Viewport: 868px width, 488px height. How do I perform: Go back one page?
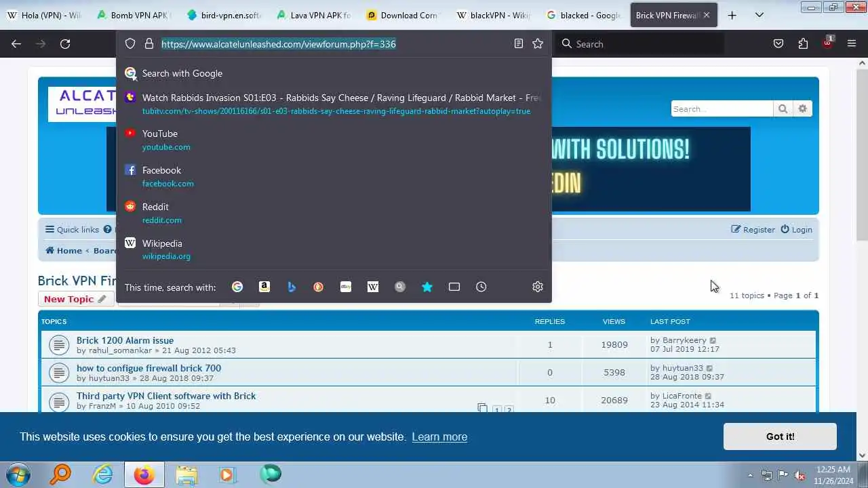[x=16, y=44]
